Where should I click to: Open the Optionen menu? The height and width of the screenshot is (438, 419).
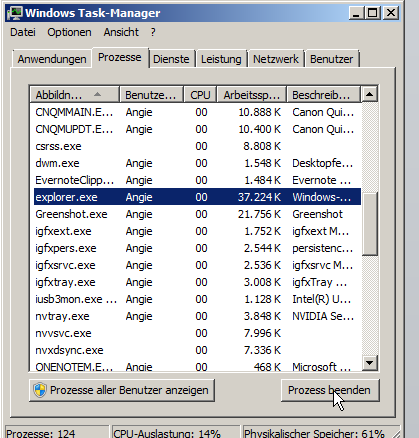pos(69,32)
